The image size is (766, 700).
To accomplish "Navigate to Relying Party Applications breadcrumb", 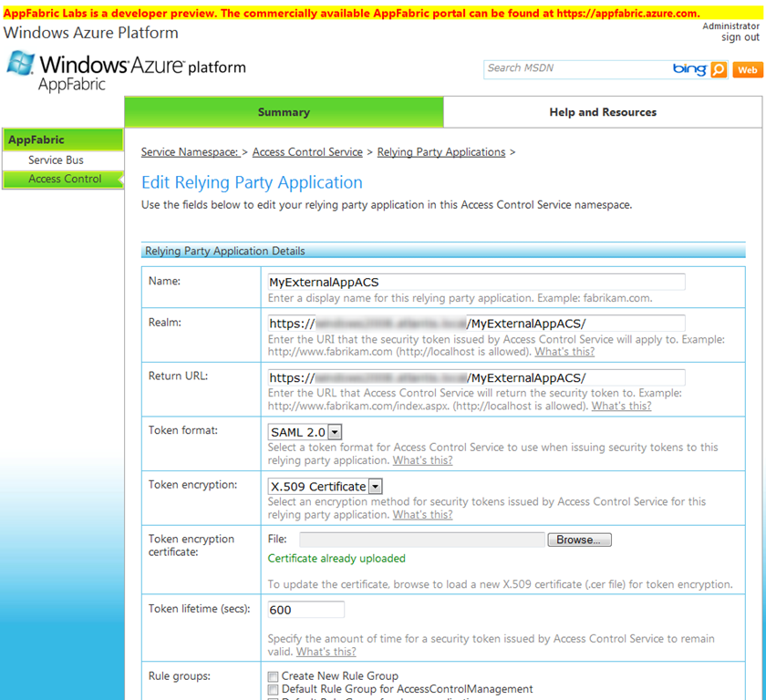I will coord(440,151).
